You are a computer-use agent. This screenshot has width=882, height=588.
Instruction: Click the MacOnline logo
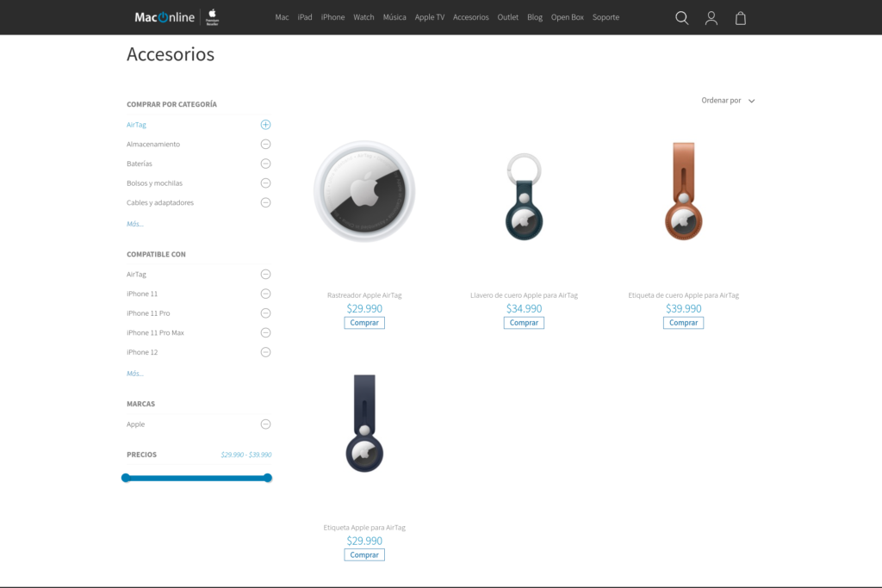(165, 17)
